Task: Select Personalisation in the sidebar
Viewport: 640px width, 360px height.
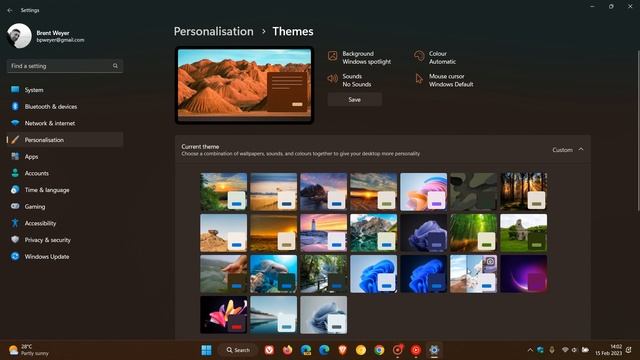Action: pos(64,140)
